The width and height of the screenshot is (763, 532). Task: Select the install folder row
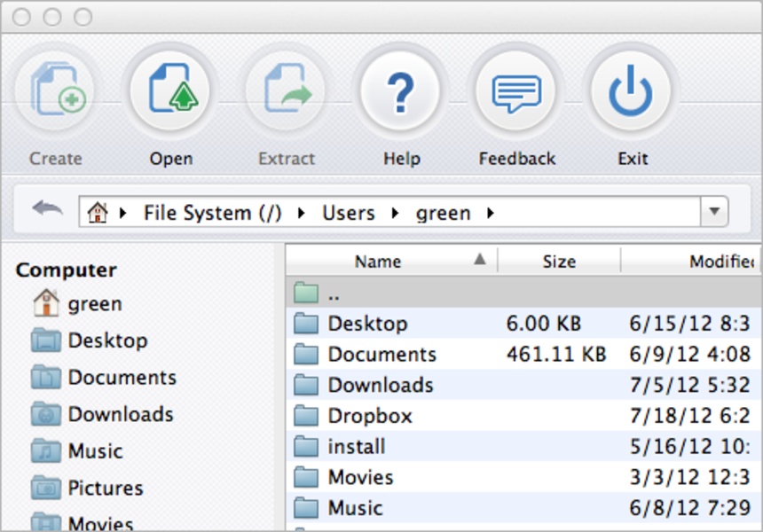356,447
